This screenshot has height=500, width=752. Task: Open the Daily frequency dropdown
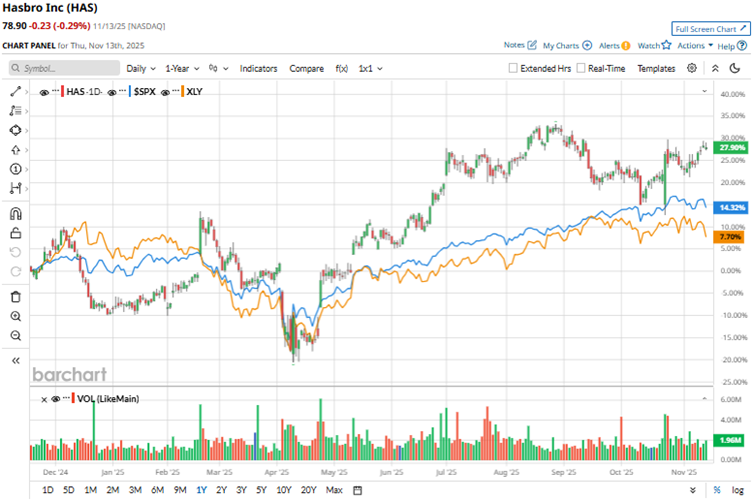pyautogui.click(x=141, y=69)
